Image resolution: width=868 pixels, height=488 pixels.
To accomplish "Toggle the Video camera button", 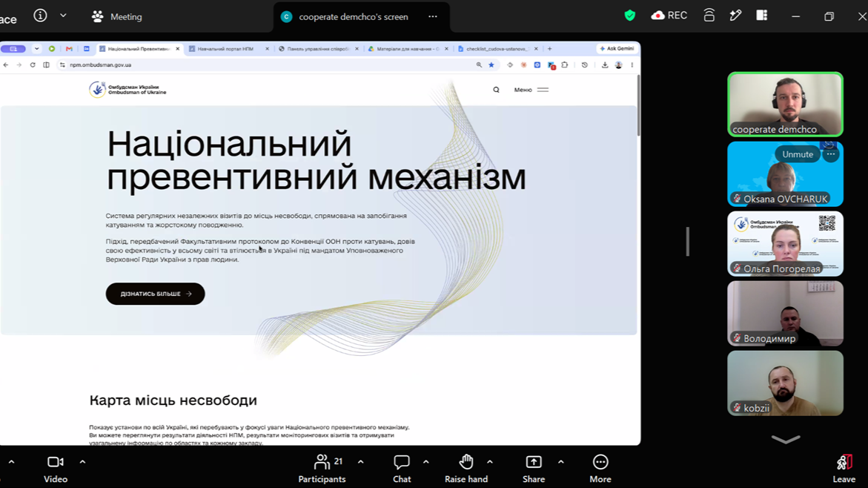I will tap(56, 469).
